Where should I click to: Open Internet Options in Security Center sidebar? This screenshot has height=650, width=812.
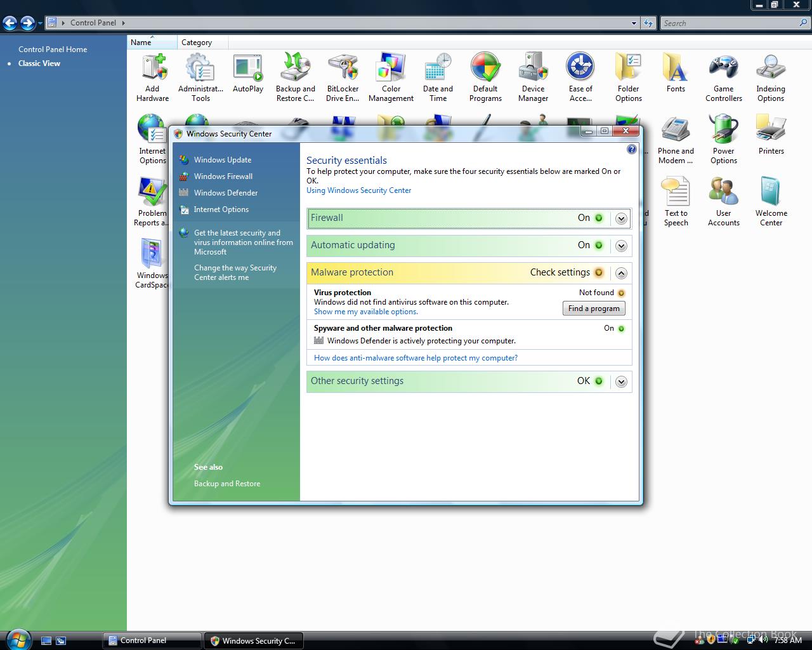click(221, 209)
